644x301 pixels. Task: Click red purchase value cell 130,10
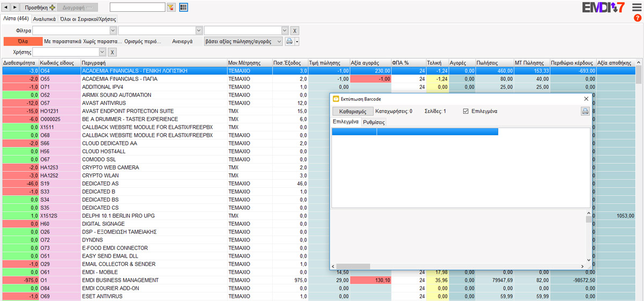[x=371, y=280]
